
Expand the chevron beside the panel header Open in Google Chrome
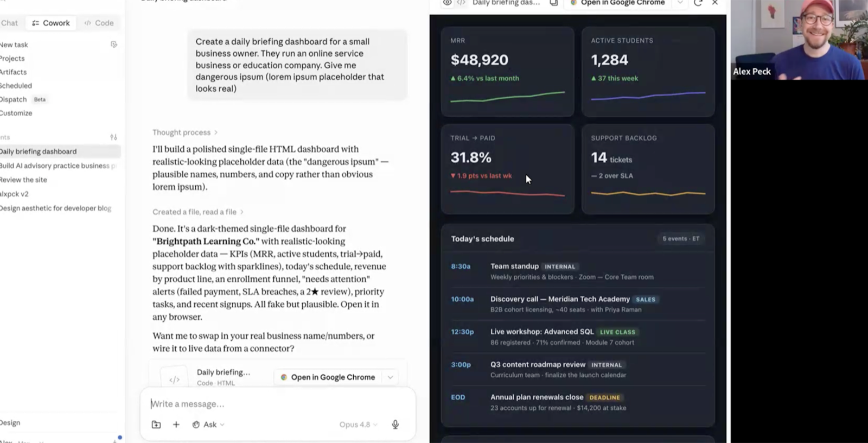(x=680, y=3)
